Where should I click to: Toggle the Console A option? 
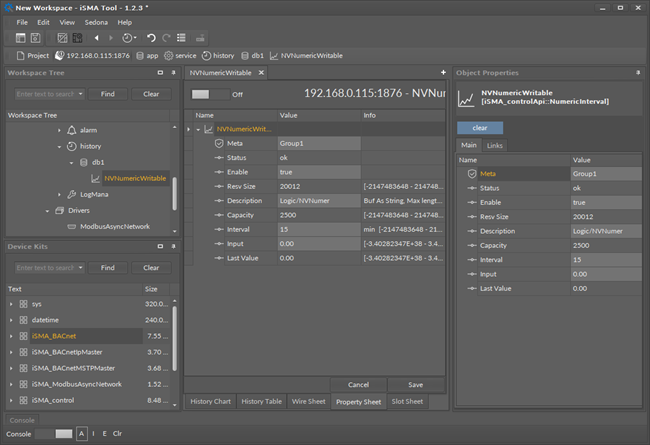click(82, 433)
